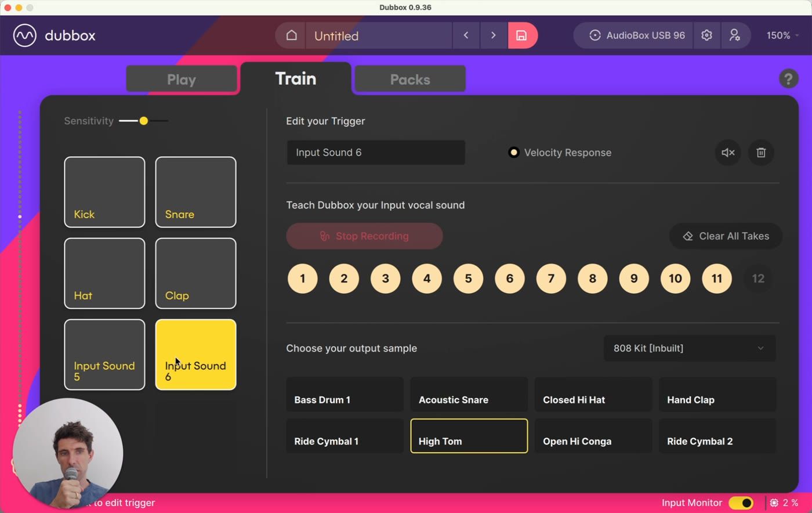Toggle Input Monitor switch
This screenshot has height=513, width=812.
pyautogui.click(x=741, y=503)
